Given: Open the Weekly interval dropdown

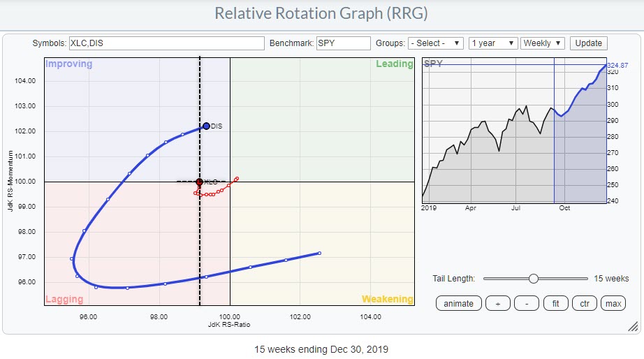Looking at the screenshot, I should coord(543,43).
